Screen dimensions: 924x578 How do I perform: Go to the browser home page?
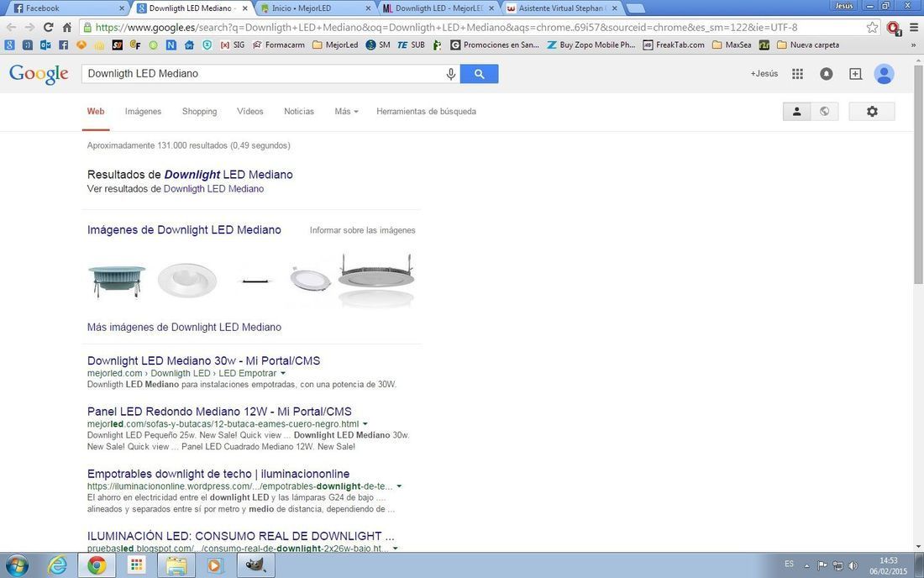pyautogui.click(x=67, y=27)
